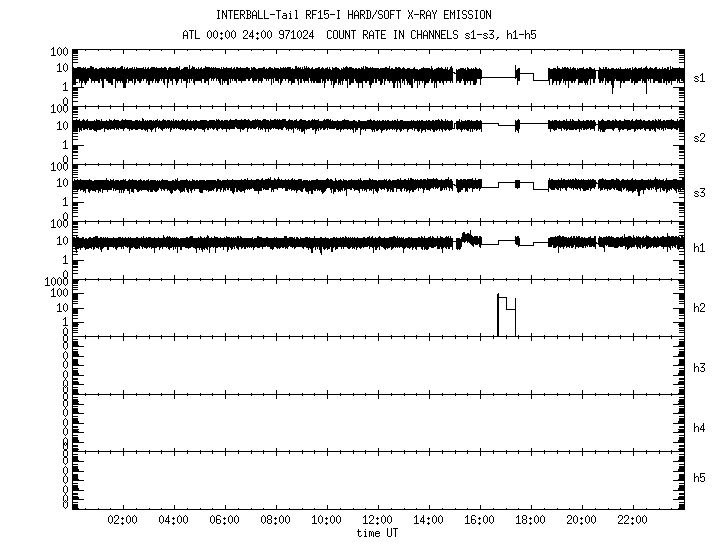The width and height of the screenshot is (720, 550).
Task: Click the h3 channel label
Action: point(700,368)
